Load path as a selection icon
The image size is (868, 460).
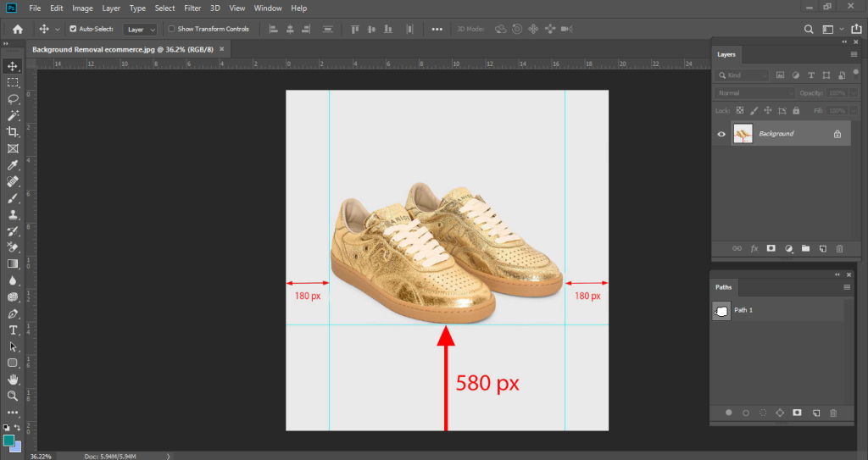click(x=763, y=413)
